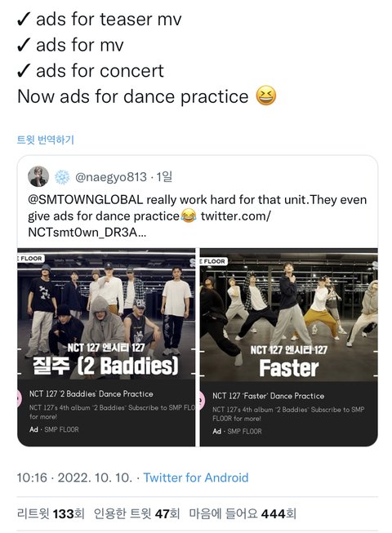
Task: Open the quoted user's profile avatar
Action: (38, 176)
